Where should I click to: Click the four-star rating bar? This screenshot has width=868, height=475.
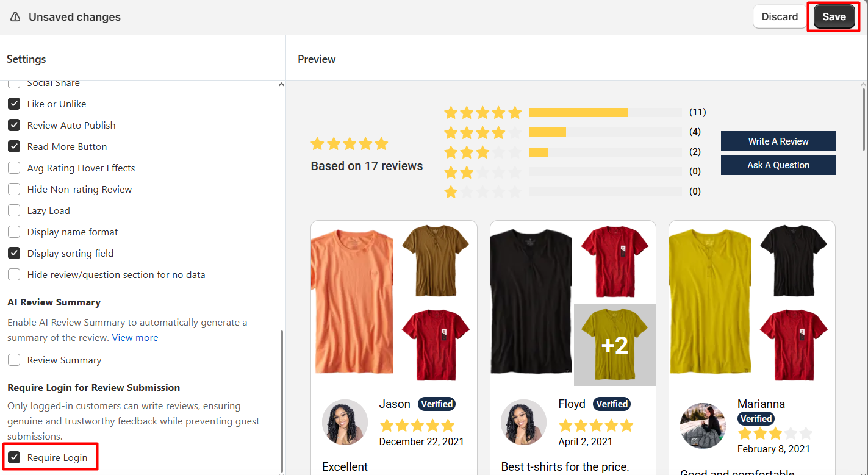pyautogui.click(x=606, y=132)
